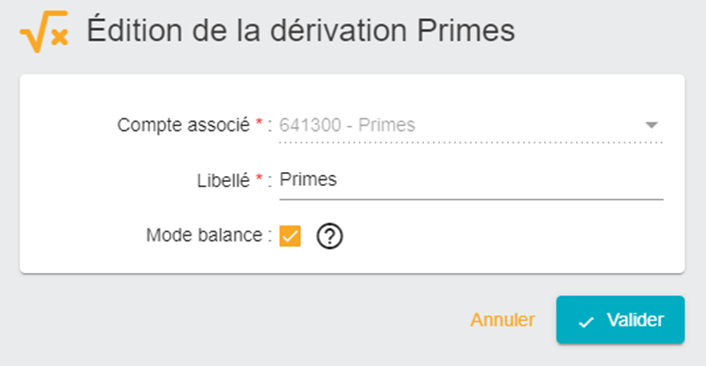Screen dimensions: 706x366
Task: Confirm changes with the Valider button
Action: [620, 320]
